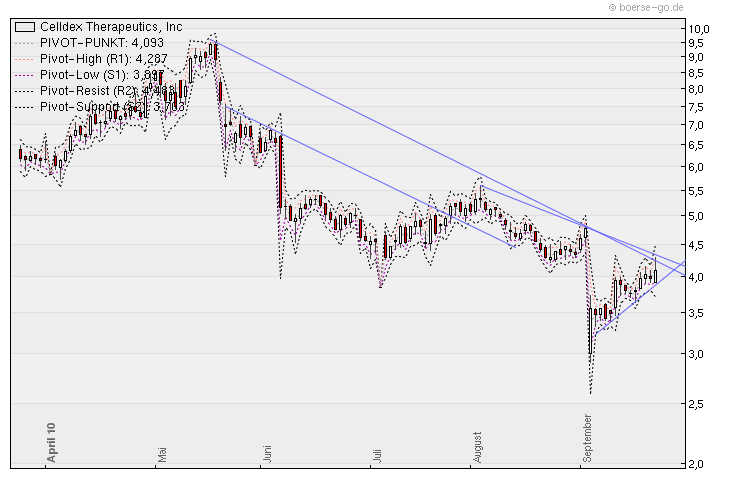Screen dimensions: 730x481
Task: Click the Celldex Therapeutics legend box icon
Action: [x=26, y=27]
